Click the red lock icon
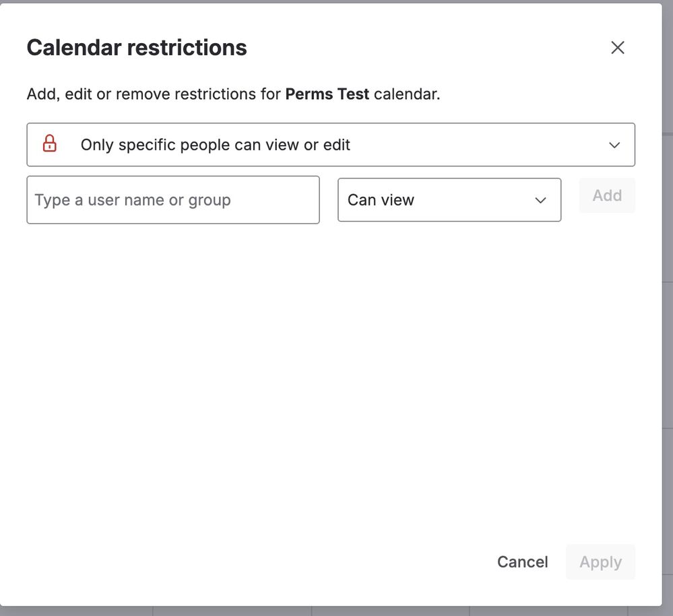673x616 pixels. [x=50, y=144]
